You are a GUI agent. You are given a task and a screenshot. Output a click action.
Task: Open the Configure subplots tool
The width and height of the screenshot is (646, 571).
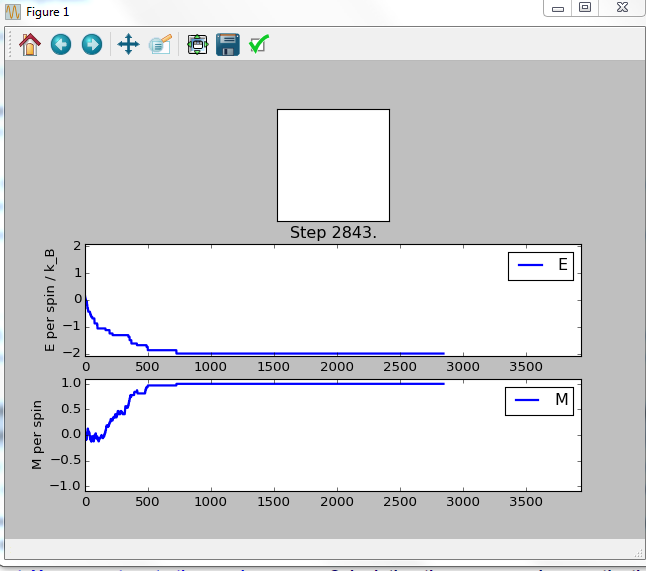(198, 44)
